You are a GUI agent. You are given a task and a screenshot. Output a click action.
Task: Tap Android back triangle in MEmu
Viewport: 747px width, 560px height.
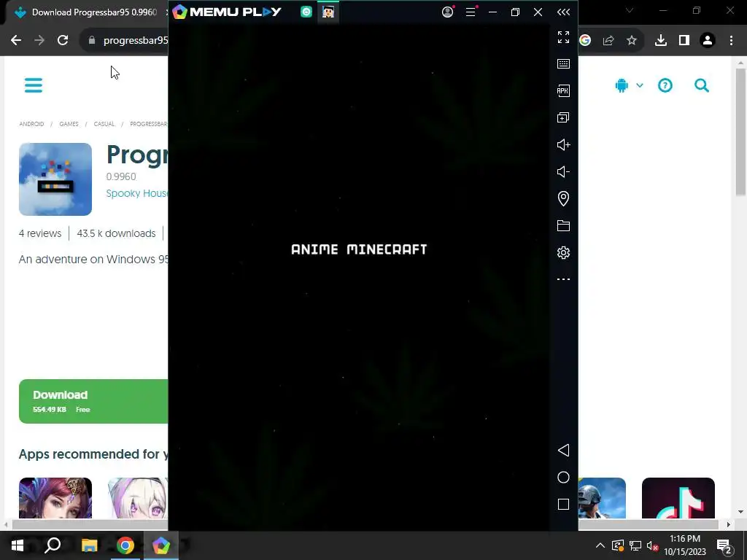click(x=563, y=451)
